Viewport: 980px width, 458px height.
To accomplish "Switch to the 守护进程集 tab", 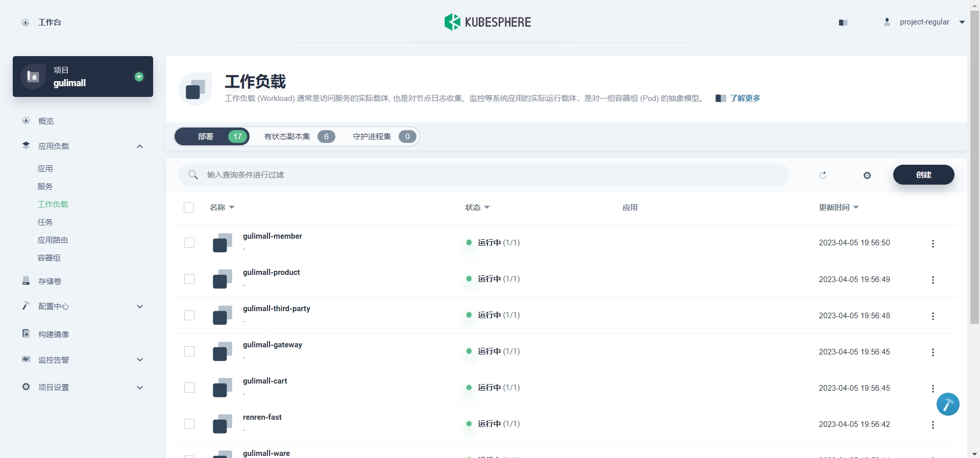I will click(x=384, y=137).
